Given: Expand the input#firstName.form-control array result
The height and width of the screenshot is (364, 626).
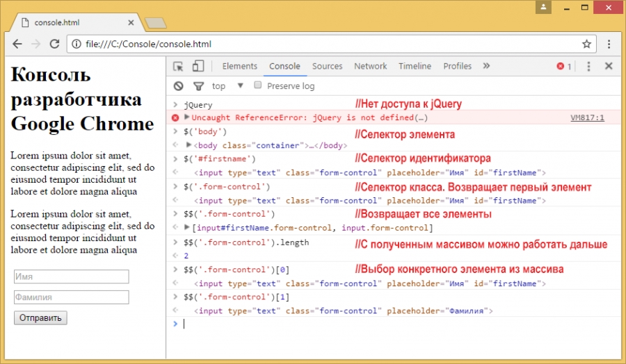Looking at the screenshot, I should pyautogui.click(x=186, y=227).
